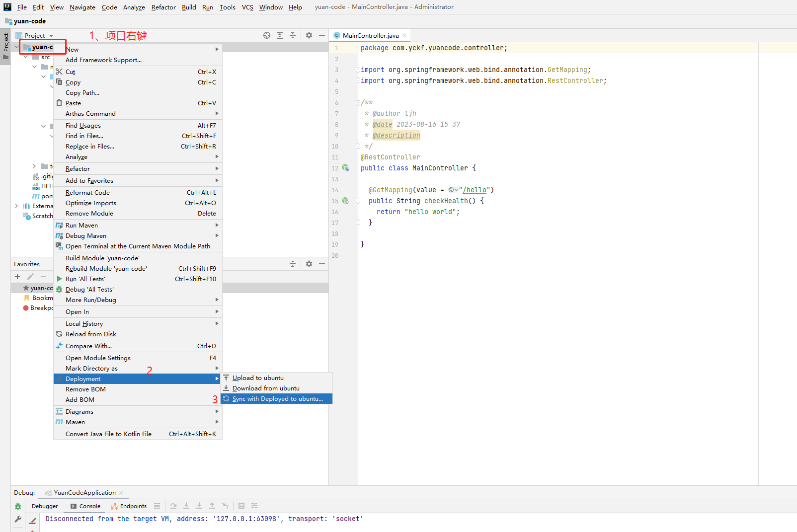
Task: Fold the import block at line 3
Action: click(358, 70)
